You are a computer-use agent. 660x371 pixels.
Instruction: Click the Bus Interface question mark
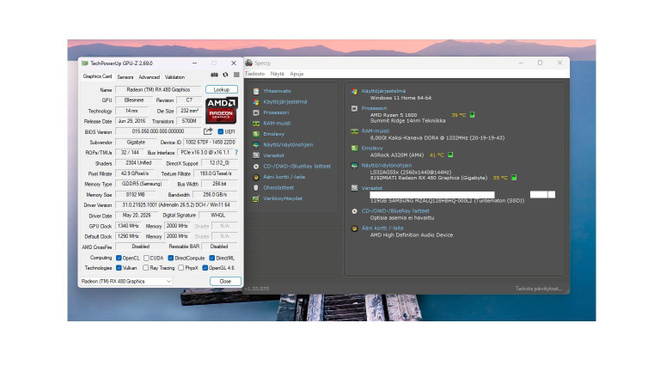(236, 152)
